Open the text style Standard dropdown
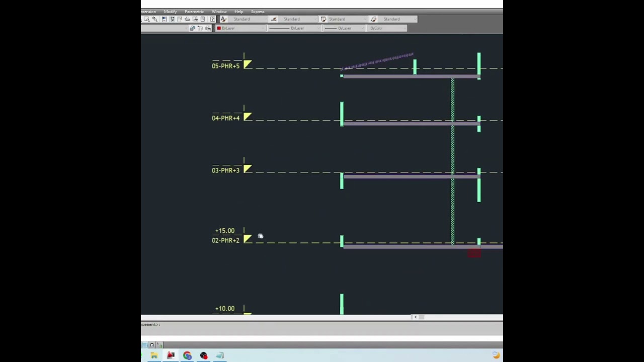This screenshot has height=362, width=644. (x=248, y=19)
